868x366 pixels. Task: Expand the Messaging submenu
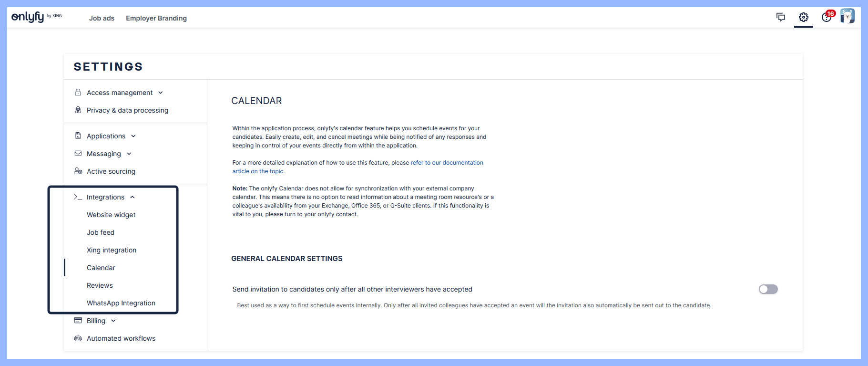pos(129,154)
